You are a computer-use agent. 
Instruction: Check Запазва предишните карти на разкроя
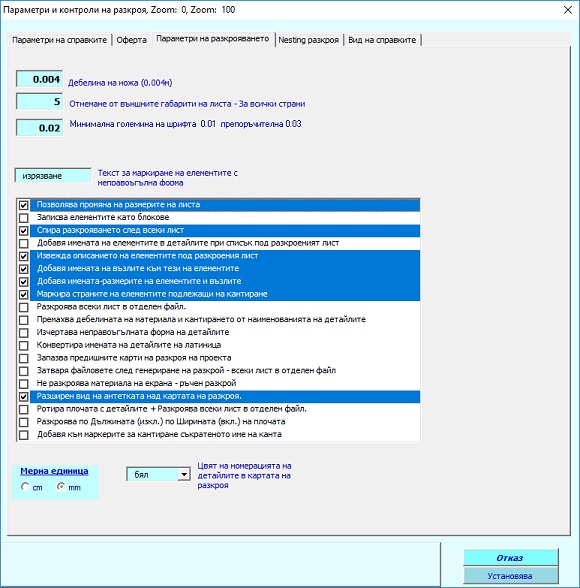tap(24, 358)
